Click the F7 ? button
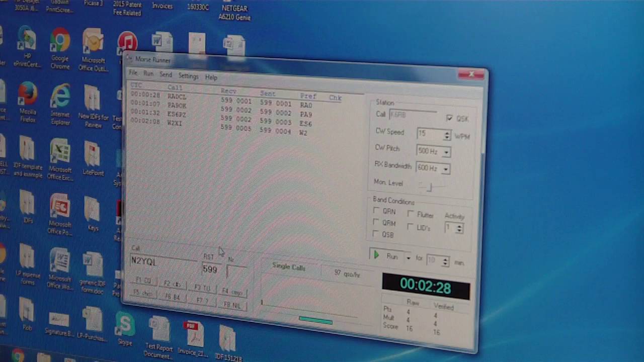Image resolution: width=644 pixels, height=362 pixels. click(202, 301)
